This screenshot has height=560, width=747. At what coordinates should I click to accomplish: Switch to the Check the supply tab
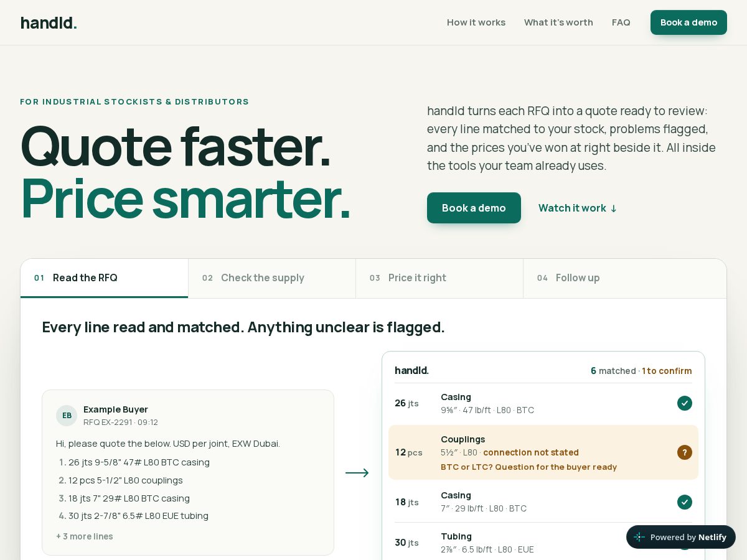pos(272,278)
